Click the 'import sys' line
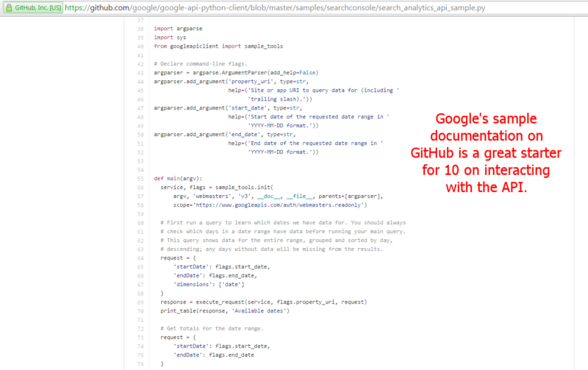This screenshot has width=588, height=370. 170,38
